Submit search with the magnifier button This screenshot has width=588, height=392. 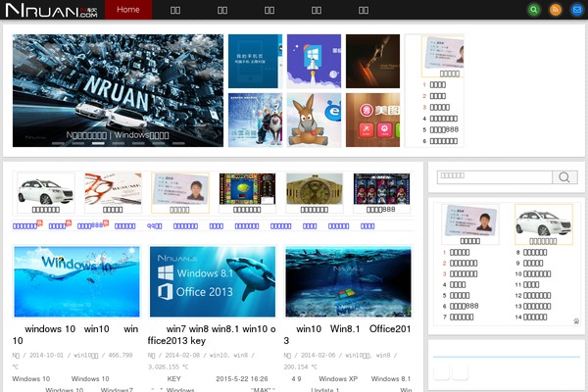coord(564,177)
